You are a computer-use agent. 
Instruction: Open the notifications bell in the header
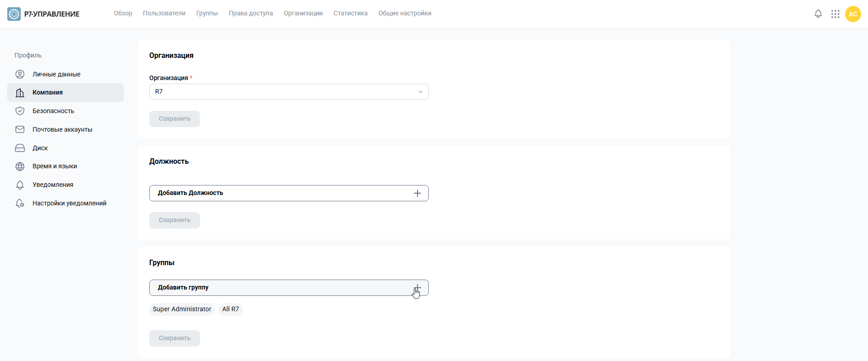pos(818,14)
